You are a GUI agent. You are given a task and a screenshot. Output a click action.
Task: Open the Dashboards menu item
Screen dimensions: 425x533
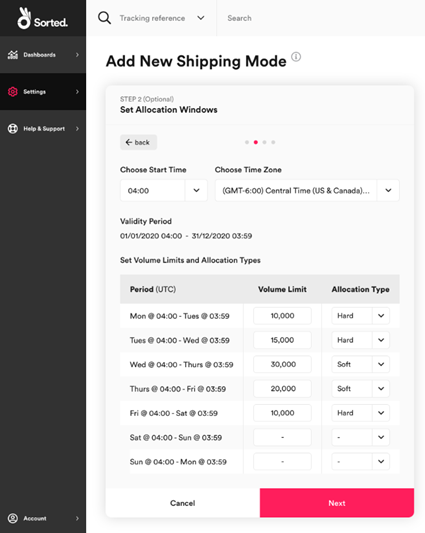tap(43, 55)
